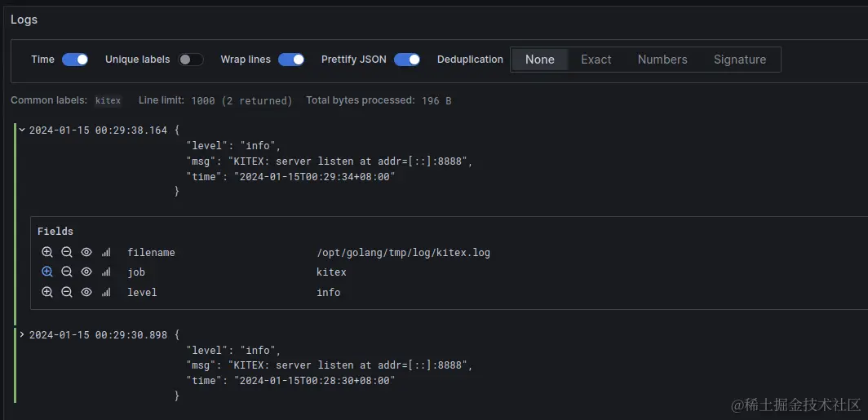The width and height of the screenshot is (868, 420).
Task: Choose Signature deduplication mode
Action: point(739,60)
